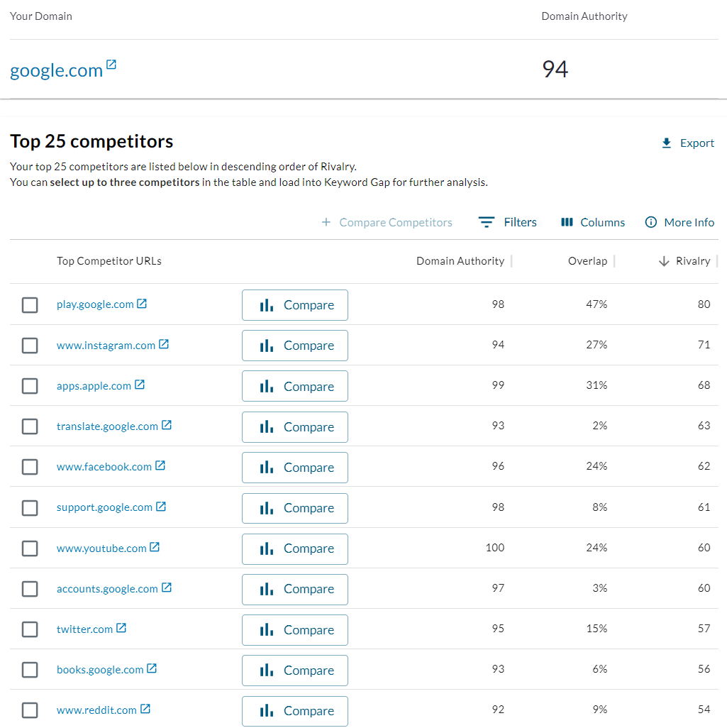This screenshot has width=727, height=728.
Task: Click youtube Domain Authority value 100
Action: coord(495,547)
